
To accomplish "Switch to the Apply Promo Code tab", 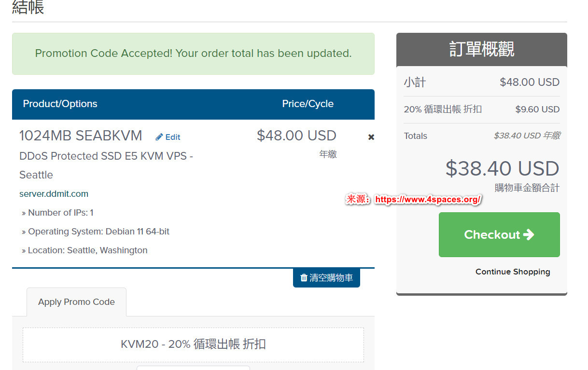I will (76, 302).
